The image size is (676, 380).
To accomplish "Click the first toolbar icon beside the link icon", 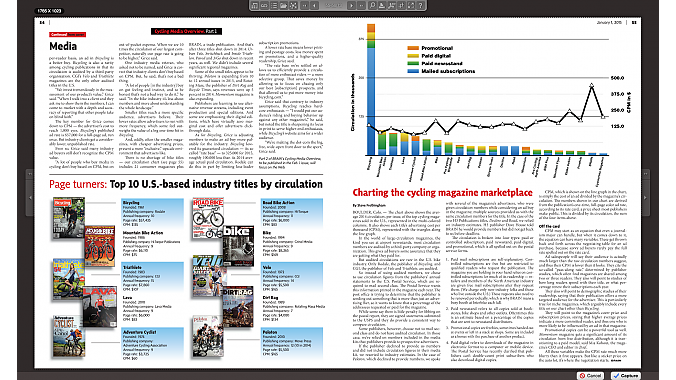I will coord(254,6).
